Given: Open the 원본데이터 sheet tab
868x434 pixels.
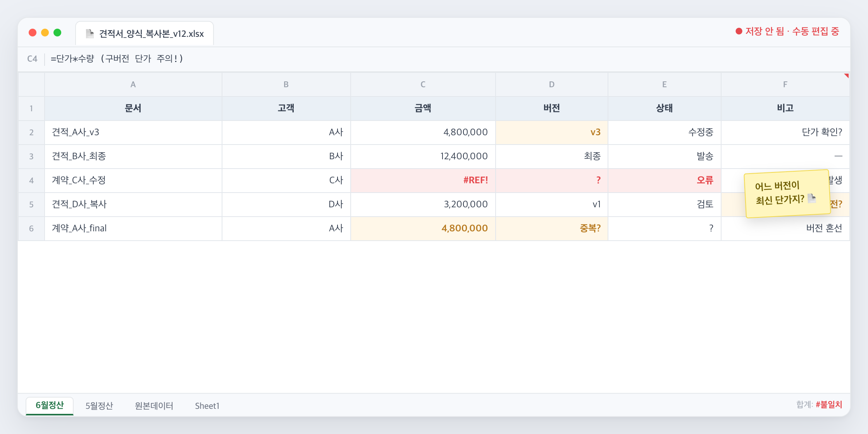Looking at the screenshot, I should pyautogui.click(x=154, y=406).
